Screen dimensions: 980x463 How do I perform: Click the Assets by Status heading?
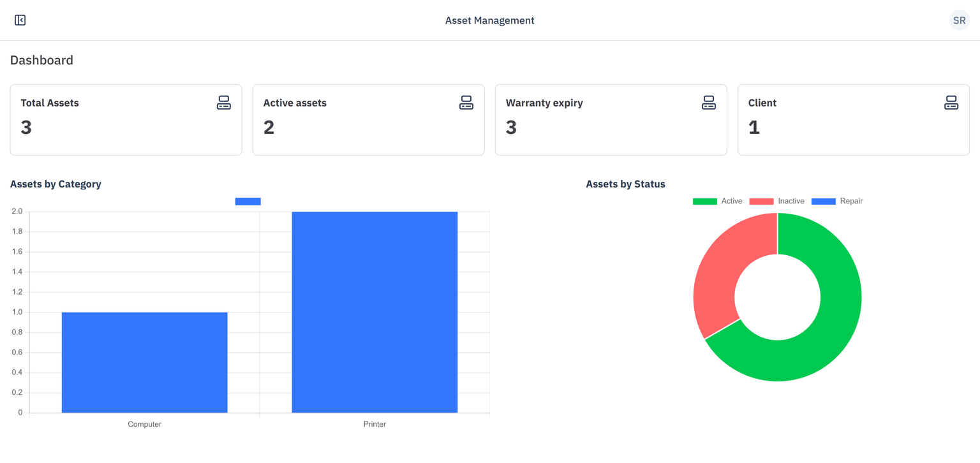click(625, 184)
